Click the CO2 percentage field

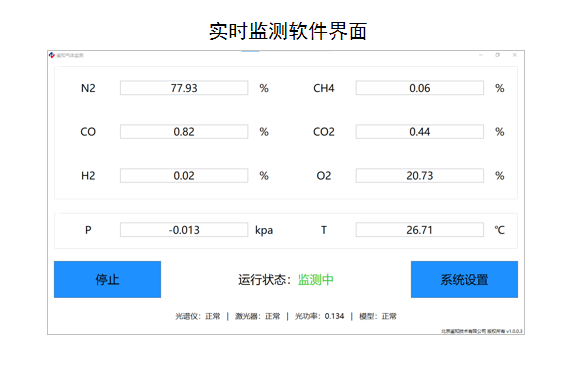[x=420, y=132]
